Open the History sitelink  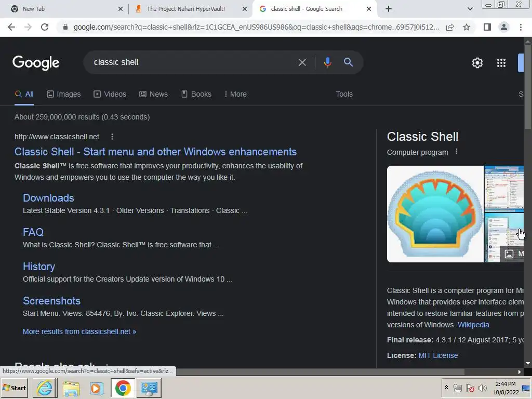coord(38,267)
